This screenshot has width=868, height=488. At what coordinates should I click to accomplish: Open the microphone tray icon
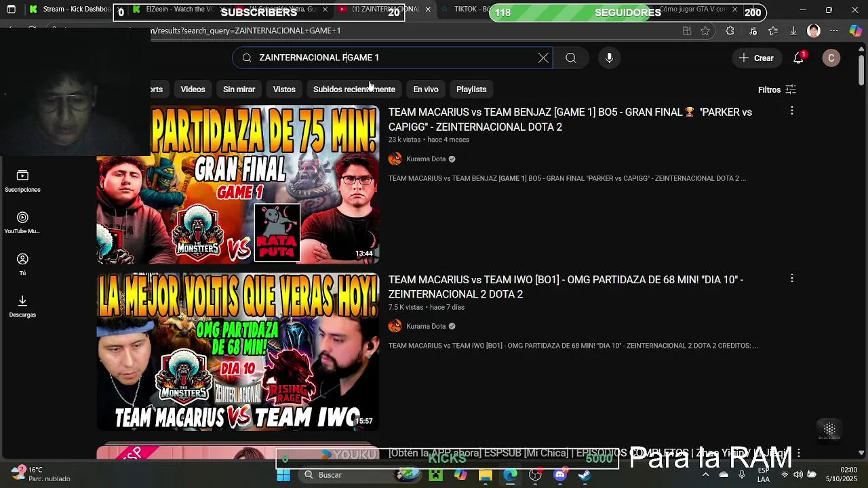point(743,475)
